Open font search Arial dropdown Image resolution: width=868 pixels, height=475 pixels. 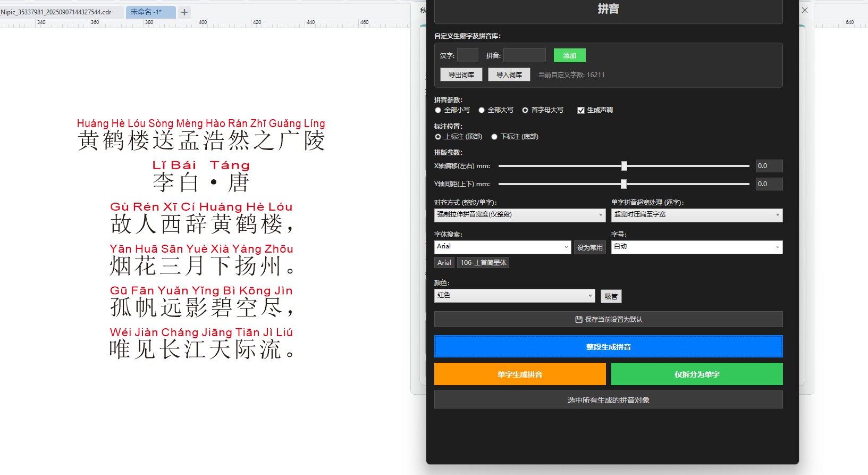502,247
